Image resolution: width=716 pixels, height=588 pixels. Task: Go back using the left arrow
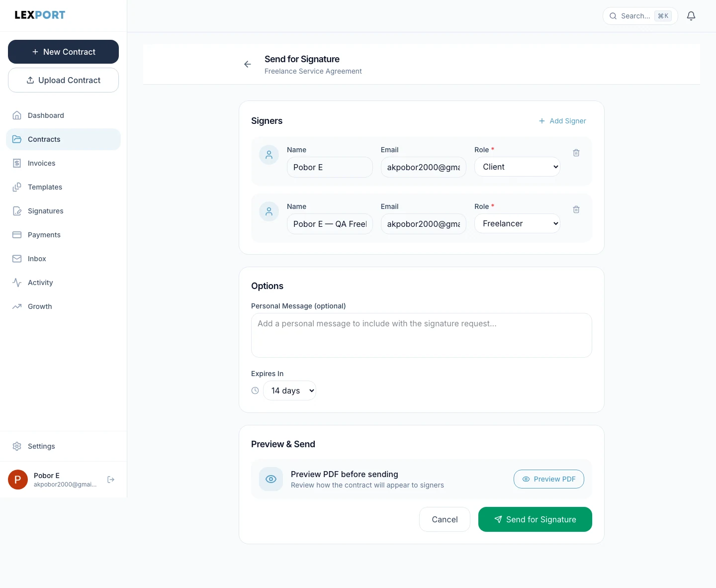pos(248,64)
